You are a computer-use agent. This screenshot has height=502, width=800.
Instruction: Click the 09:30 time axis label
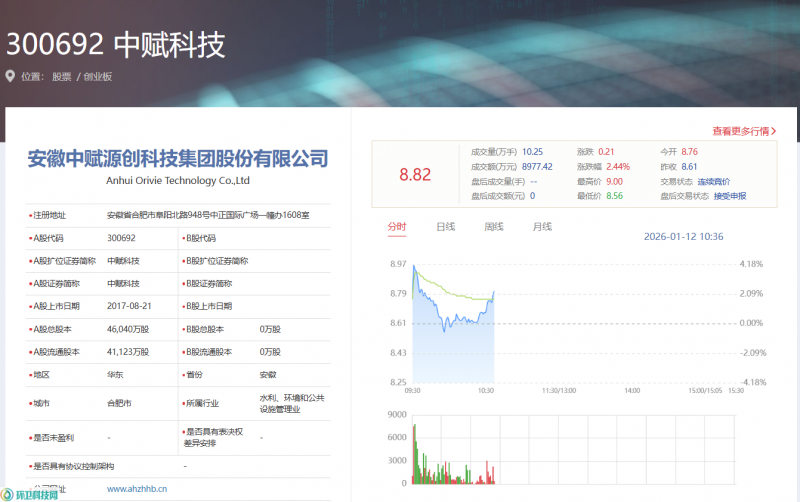(x=412, y=390)
